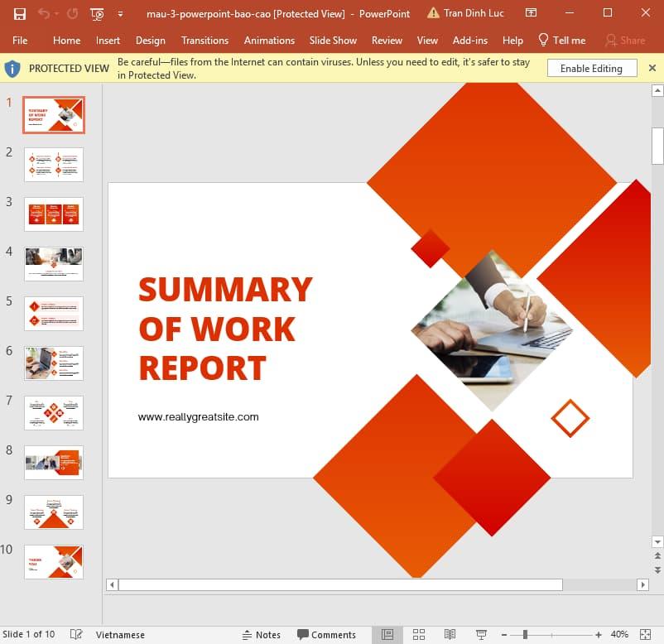Start slideshow from beginning via Quick Access Toolbar
The height and width of the screenshot is (644, 664).
(x=96, y=13)
